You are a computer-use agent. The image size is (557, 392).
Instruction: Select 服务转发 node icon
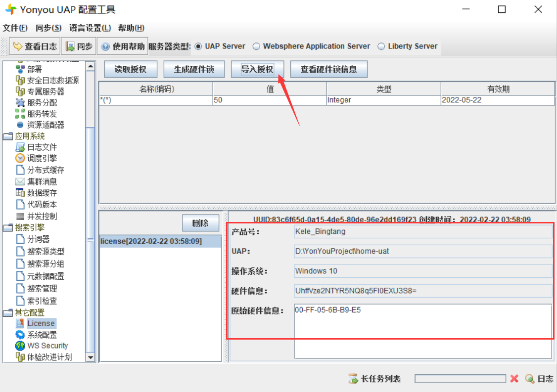coord(20,114)
